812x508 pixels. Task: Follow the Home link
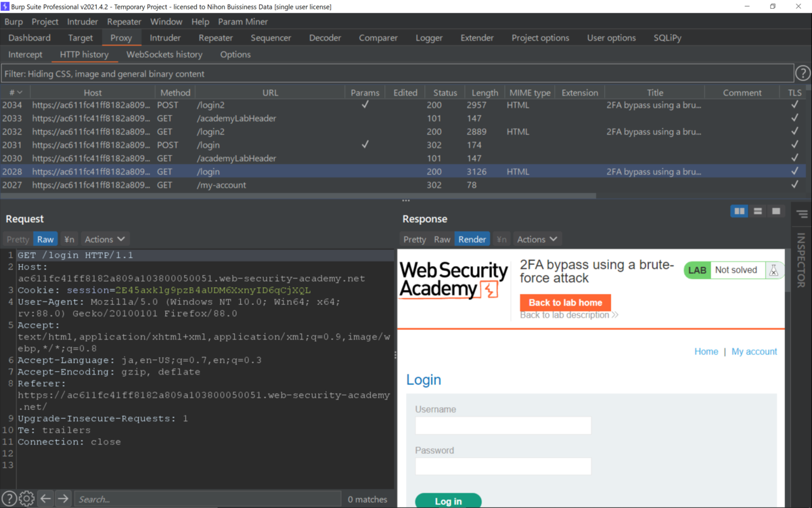[706, 352]
